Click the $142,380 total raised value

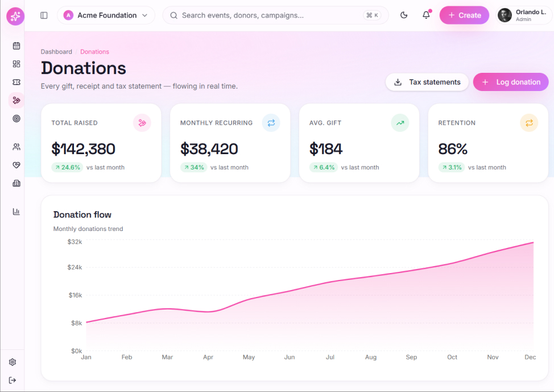click(84, 149)
